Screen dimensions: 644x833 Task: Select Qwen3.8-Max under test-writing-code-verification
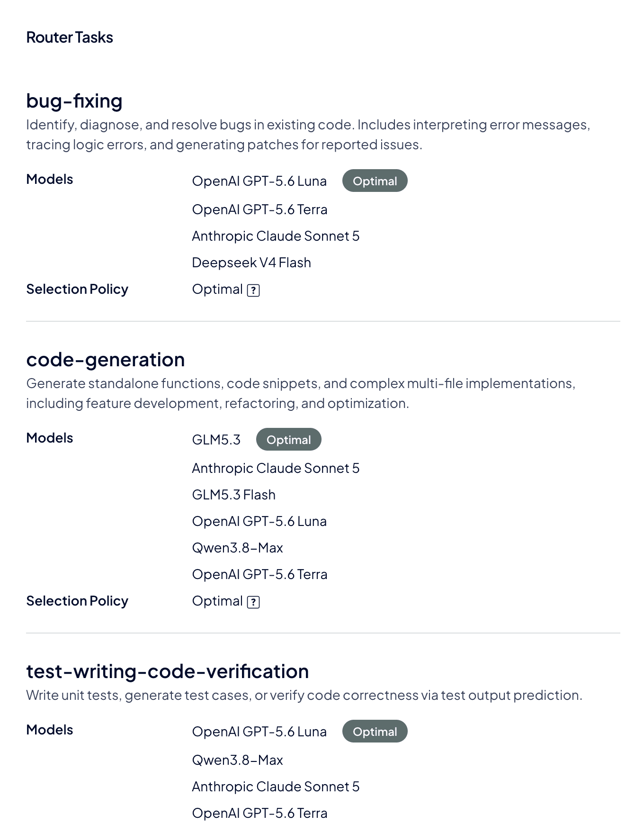(x=237, y=760)
